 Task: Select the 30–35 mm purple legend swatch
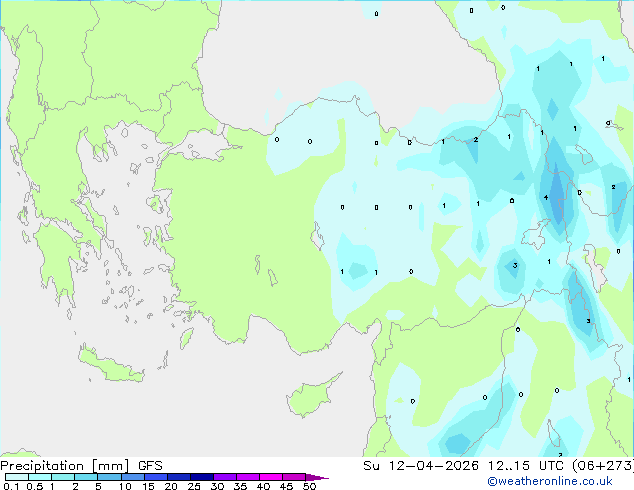pos(225,477)
